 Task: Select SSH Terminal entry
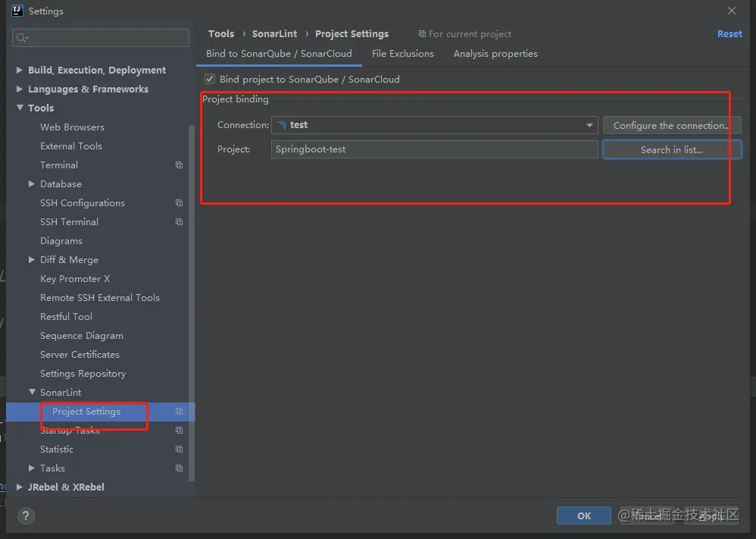(x=70, y=222)
